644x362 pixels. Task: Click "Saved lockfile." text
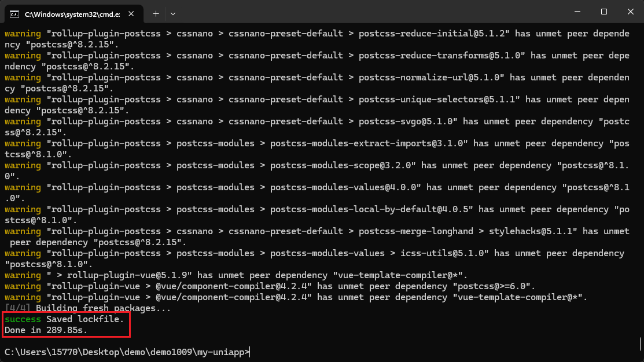85,319
